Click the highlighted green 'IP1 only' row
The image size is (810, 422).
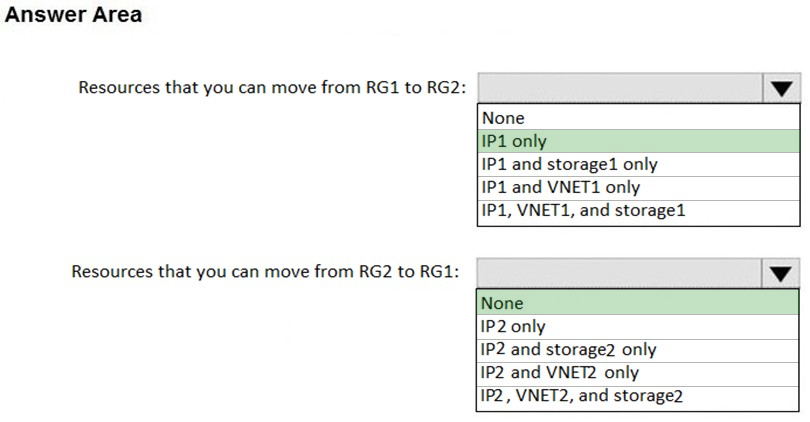coord(638,141)
